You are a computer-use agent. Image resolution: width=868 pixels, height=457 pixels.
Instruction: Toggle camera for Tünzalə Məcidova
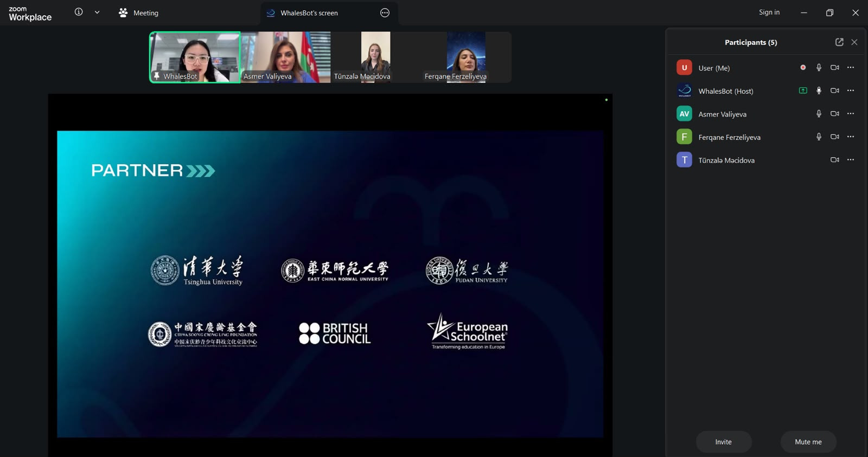(835, 160)
